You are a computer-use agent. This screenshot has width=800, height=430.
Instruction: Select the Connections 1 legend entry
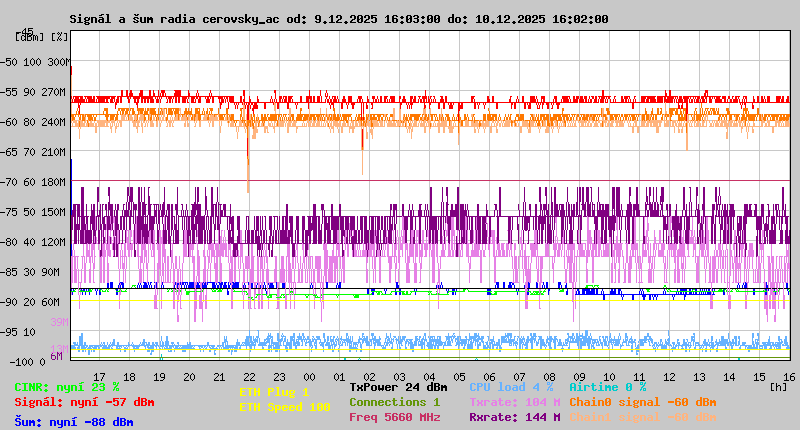coord(394,402)
